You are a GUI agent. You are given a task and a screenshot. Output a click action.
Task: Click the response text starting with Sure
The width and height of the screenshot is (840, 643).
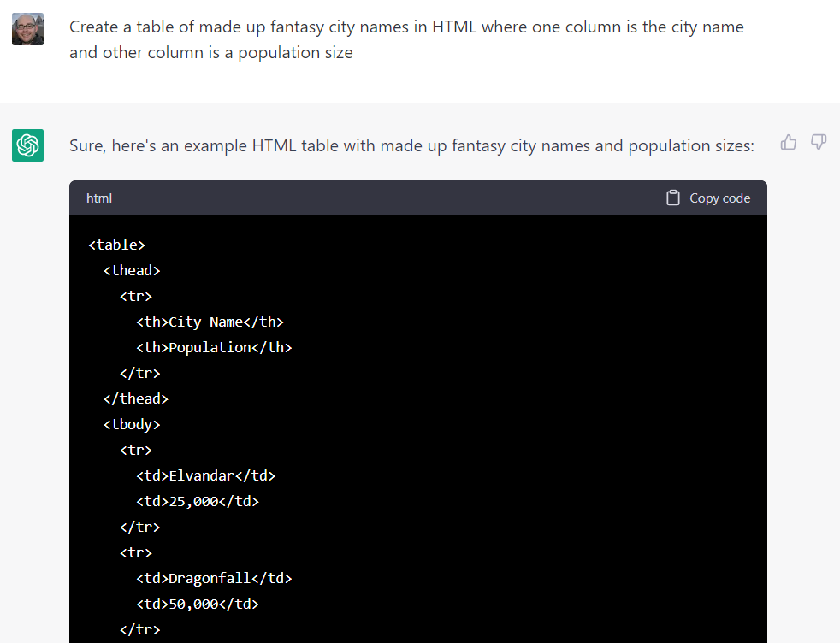click(411, 146)
